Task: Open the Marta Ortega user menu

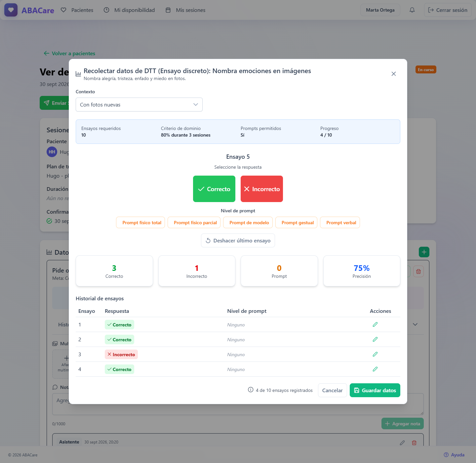Action: 380,10
